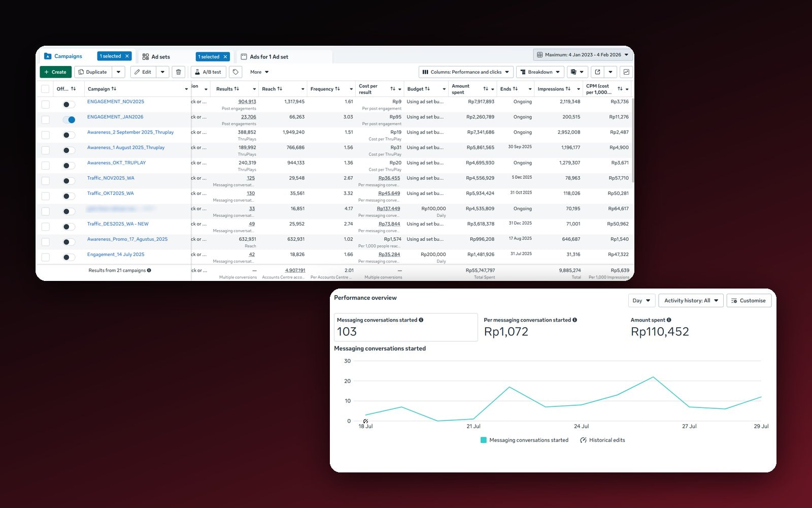This screenshot has width=812, height=508.
Task: Click the trash delete icon in toolbar
Action: click(x=178, y=72)
